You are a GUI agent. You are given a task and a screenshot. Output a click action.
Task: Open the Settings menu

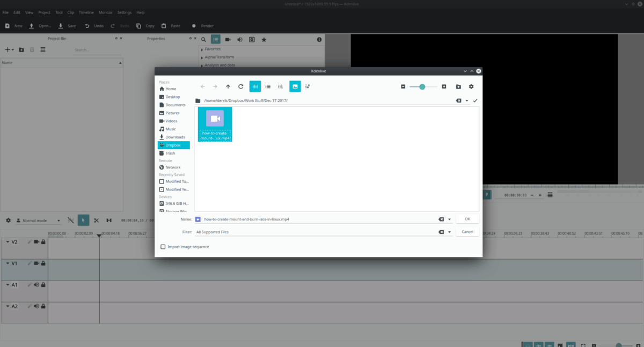click(125, 12)
